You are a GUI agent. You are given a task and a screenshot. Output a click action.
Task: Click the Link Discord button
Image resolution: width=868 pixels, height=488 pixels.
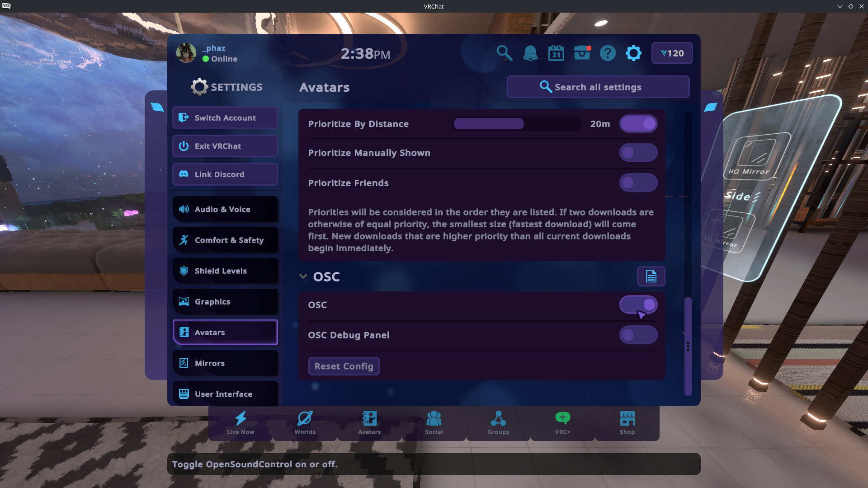tap(225, 174)
